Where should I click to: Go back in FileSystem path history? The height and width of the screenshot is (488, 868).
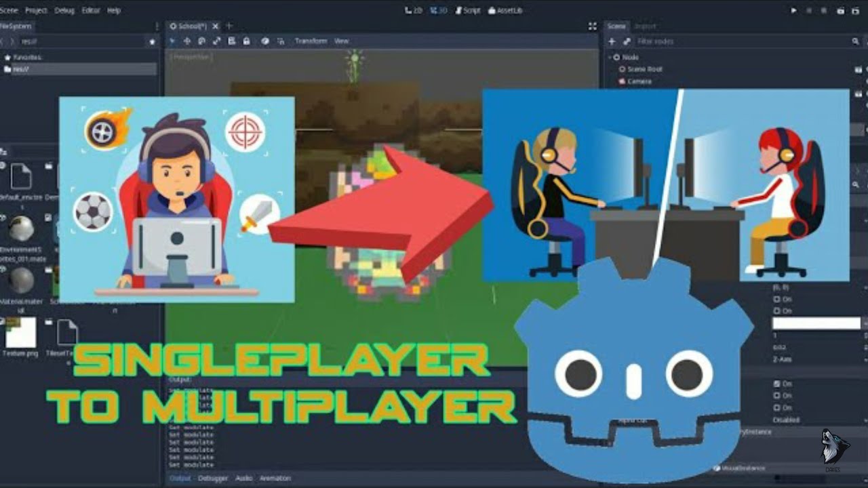point(3,41)
